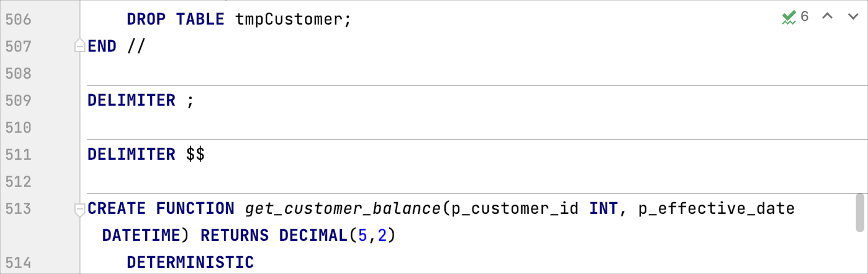Place caret on p_effective_date parameter

point(716,209)
